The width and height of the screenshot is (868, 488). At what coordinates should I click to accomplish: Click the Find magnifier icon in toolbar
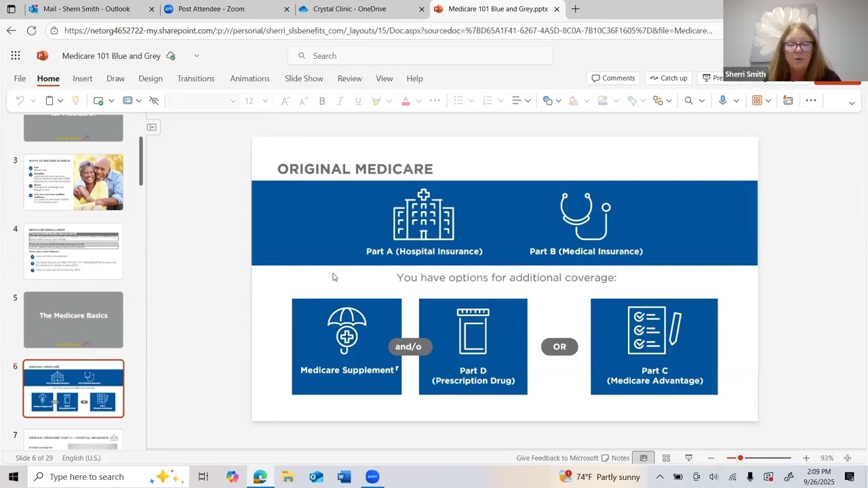(688, 100)
